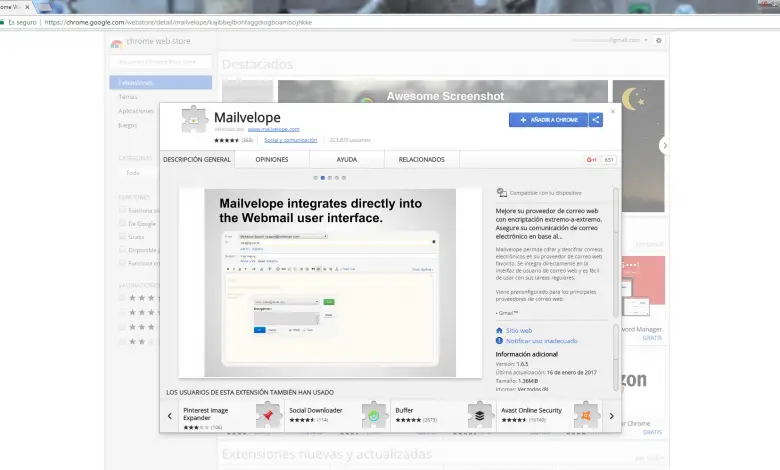Screen dimensions: 780x470
Task: Click the Mailvelope star rating
Action: 226,140
